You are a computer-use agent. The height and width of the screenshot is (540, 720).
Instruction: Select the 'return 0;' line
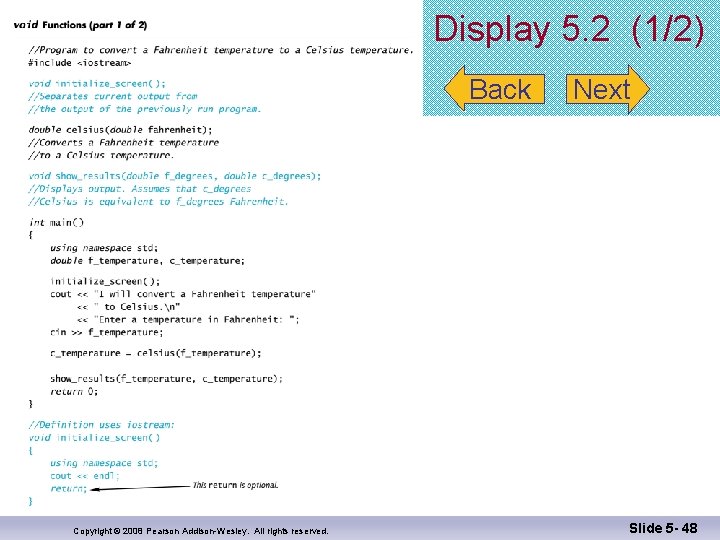point(74,392)
